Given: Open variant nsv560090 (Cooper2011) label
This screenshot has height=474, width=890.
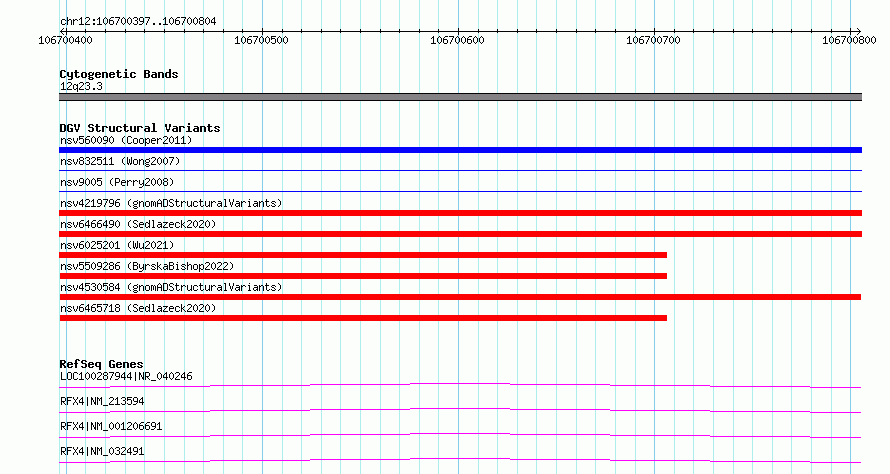Looking at the screenshot, I should (126, 140).
